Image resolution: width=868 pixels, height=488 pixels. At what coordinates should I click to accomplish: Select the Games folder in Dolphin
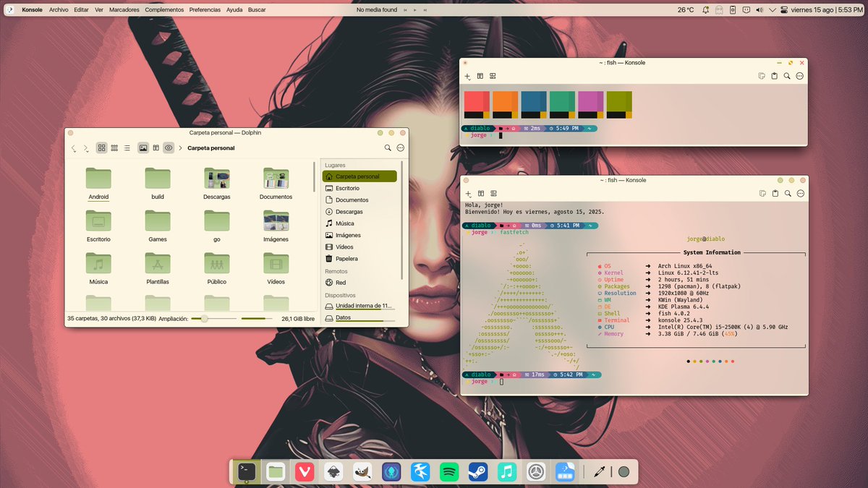coord(158,226)
